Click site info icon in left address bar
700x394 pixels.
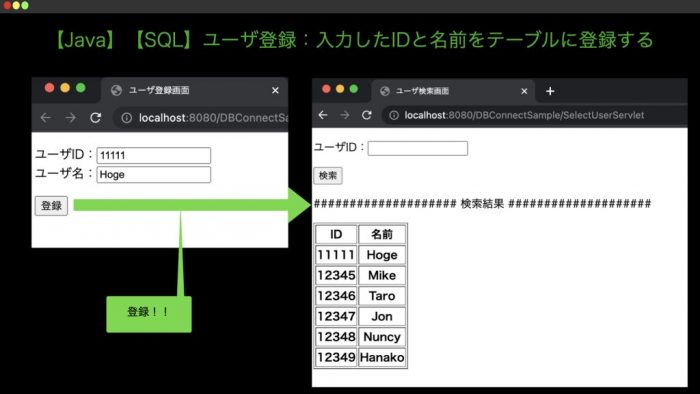pos(127,118)
